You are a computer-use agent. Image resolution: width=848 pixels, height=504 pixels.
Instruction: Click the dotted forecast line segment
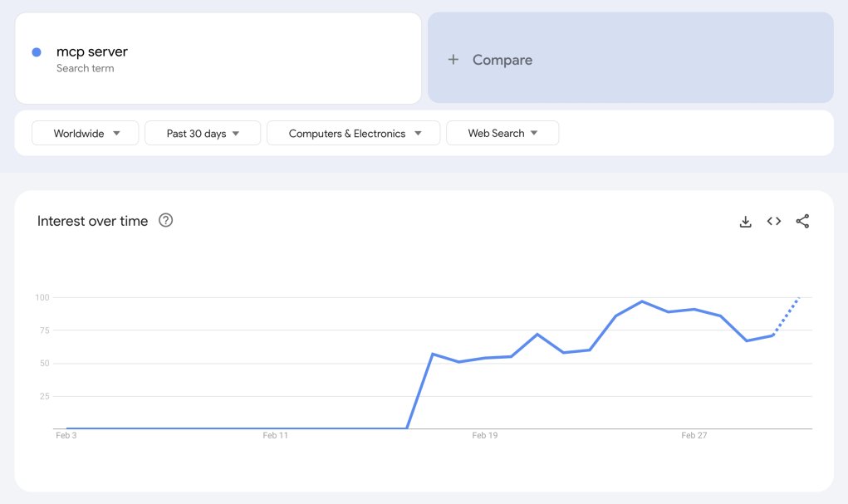tap(787, 316)
